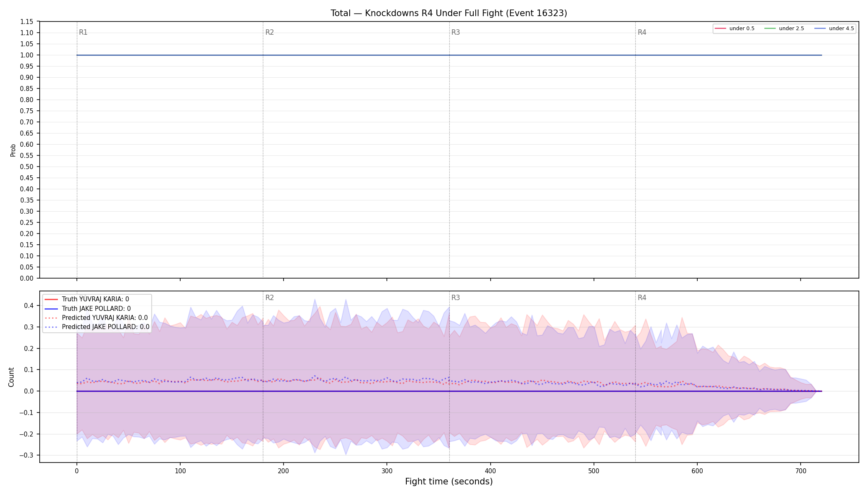Click the 700 tick on the time axis

pyautogui.click(x=801, y=471)
